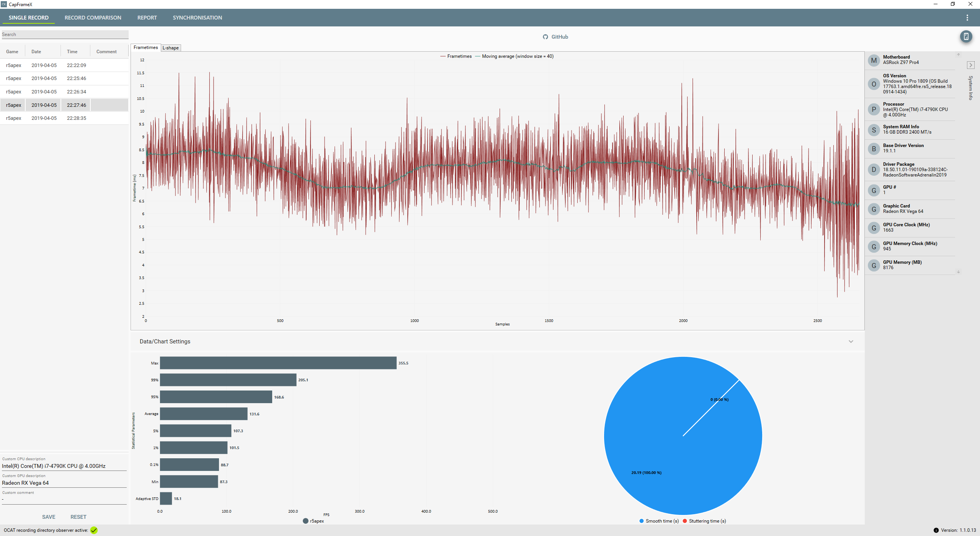
Task: Click the GPU Memory Clock 'G' icon
Action: click(x=874, y=247)
